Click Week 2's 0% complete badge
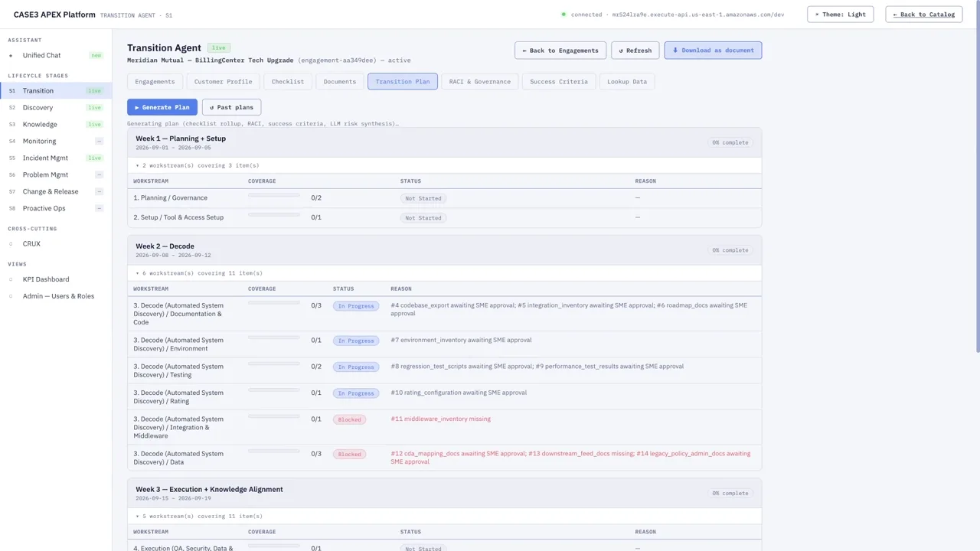 pyautogui.click(x=730, y=250)
